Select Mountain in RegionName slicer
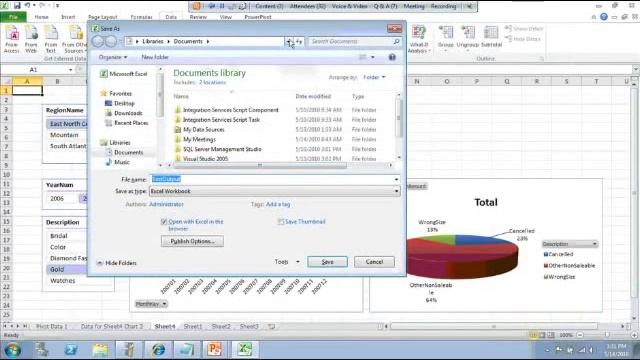This screenshot has width=640, height=360. [67, 135]
